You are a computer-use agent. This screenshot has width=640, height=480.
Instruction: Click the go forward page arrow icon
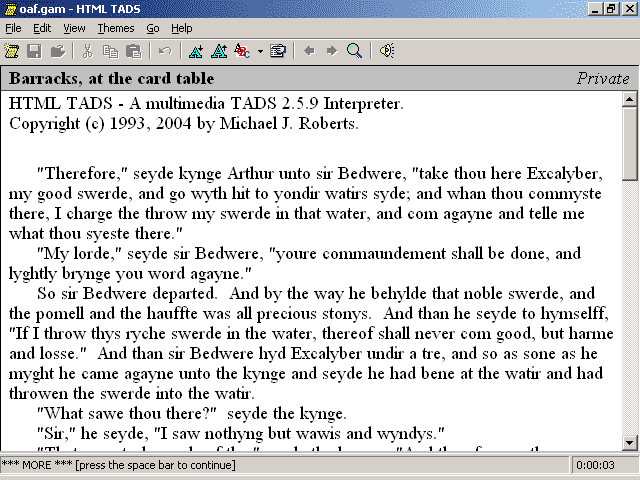click(331, 50)
